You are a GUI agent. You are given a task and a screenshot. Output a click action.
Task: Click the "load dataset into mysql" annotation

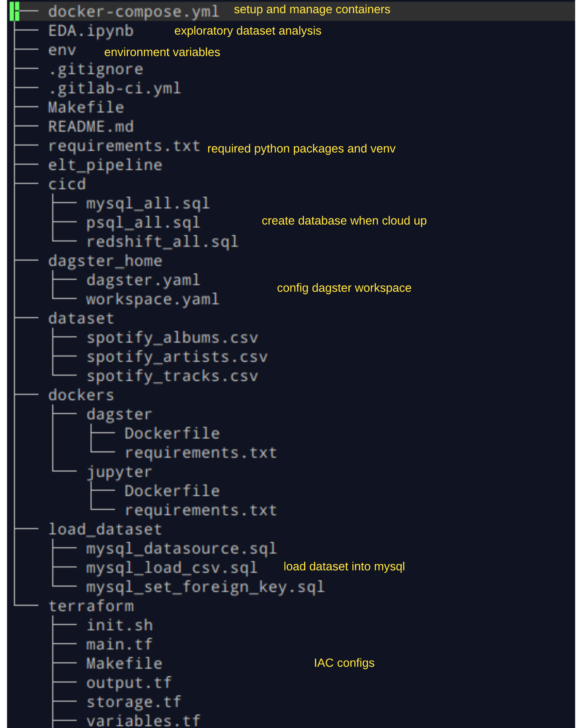pos(344,567)
